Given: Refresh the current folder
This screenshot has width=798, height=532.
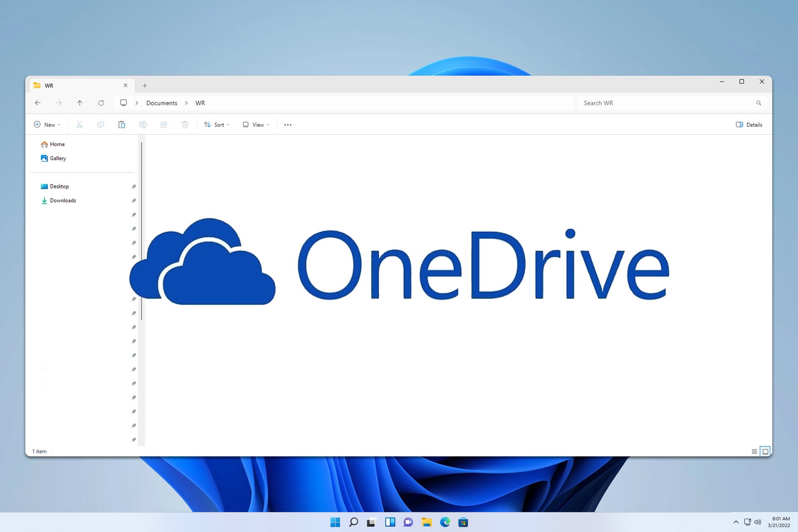Looking at the screenshot, I should pyautogui.click(x=101, y=103).
